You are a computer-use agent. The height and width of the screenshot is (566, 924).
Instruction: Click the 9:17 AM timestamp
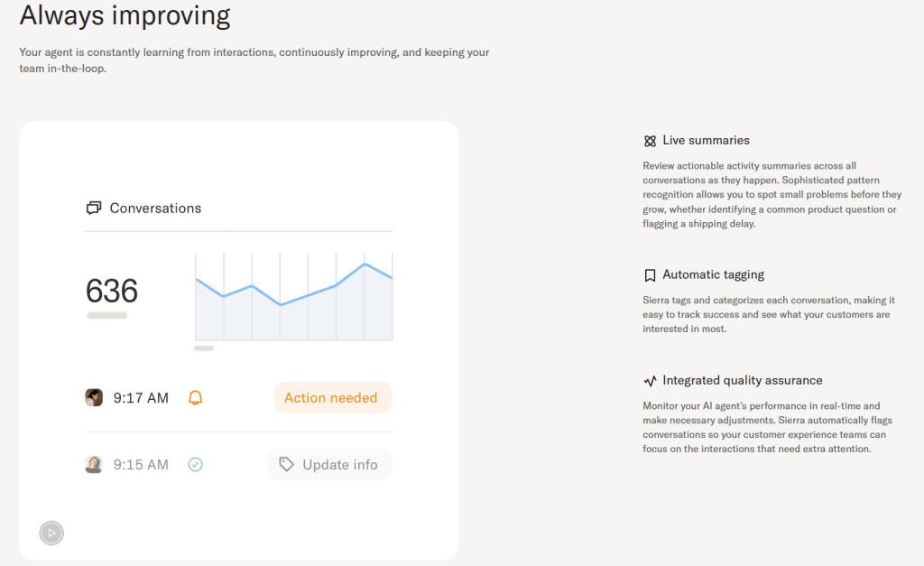click(x=141, y=398)
